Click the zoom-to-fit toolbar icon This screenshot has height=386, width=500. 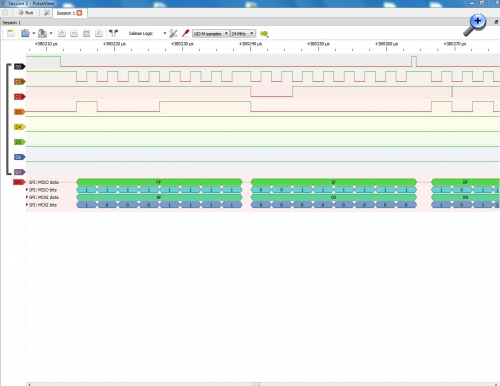click(86, 33)
